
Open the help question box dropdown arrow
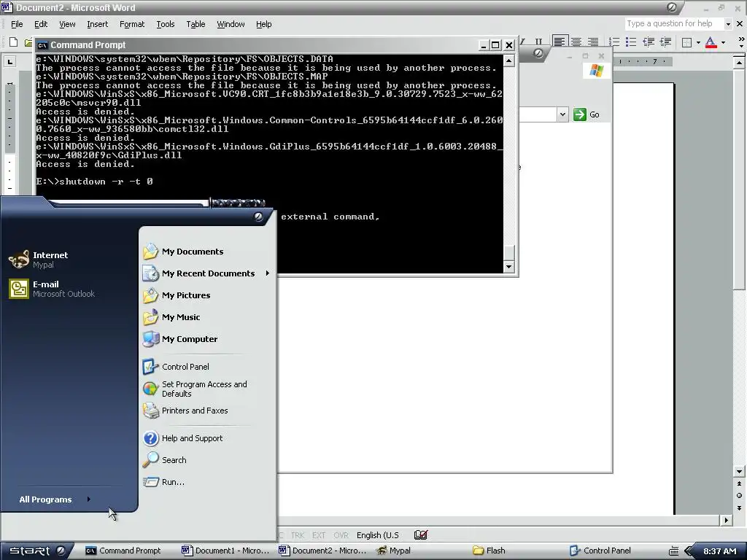point(728,24)
